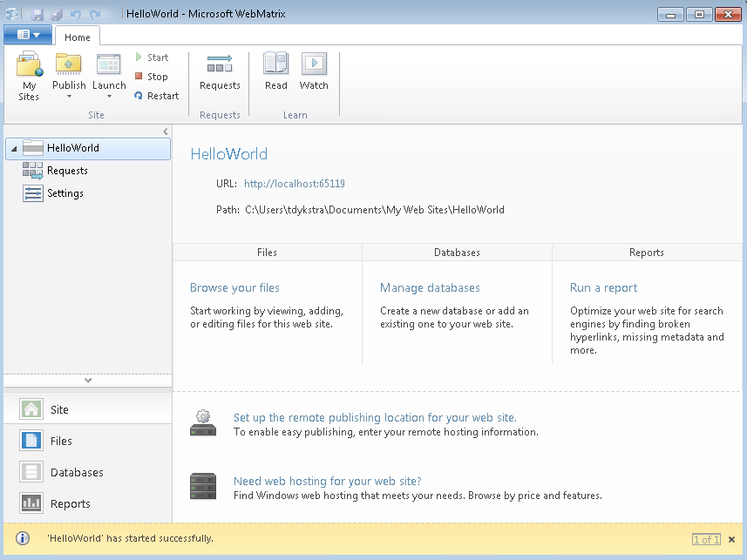Screen dimensions: 747x560
Task: Stop the running site
Action: point(152,76)
